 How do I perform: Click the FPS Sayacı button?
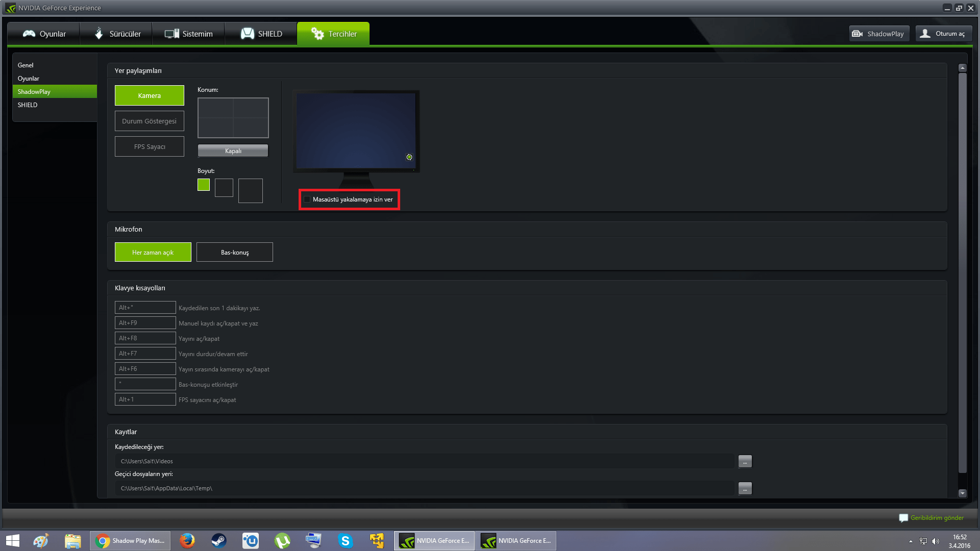(149, 146)
